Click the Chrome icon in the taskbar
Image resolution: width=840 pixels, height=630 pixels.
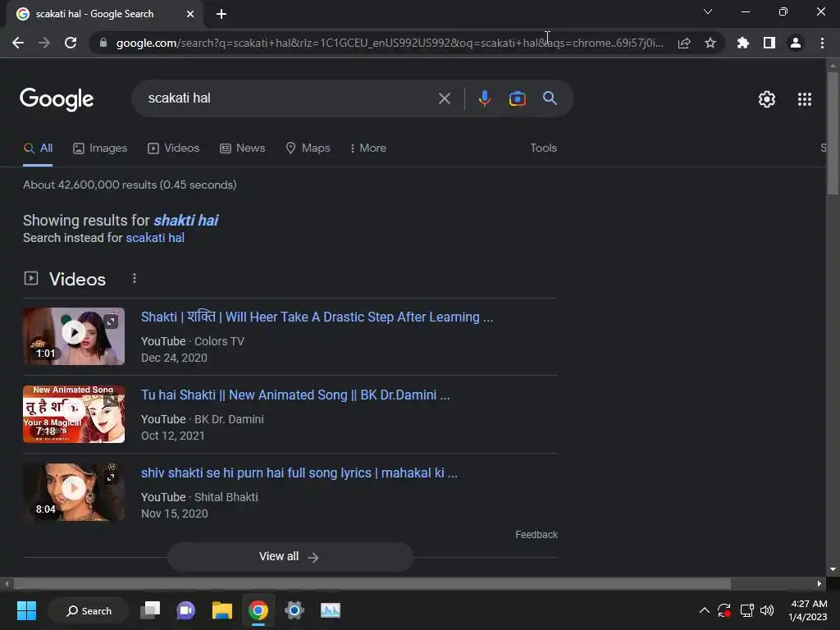pyautogui.click(x=258, y=610)
